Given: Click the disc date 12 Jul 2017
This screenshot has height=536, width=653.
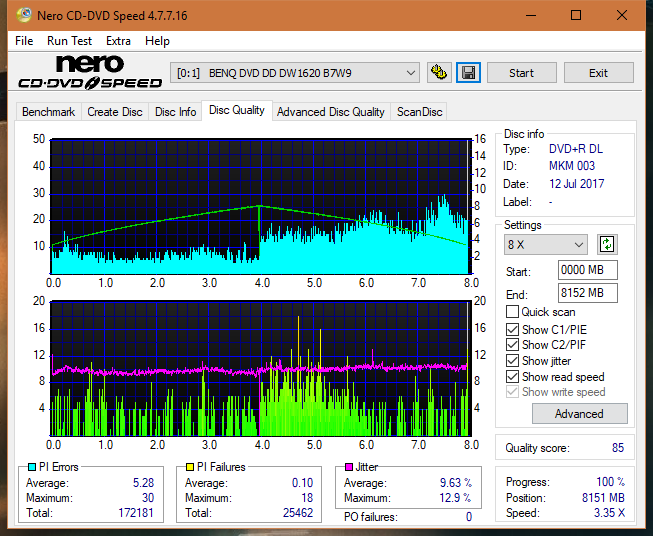Looking at the screenshot, I should (x=576, y=184).
